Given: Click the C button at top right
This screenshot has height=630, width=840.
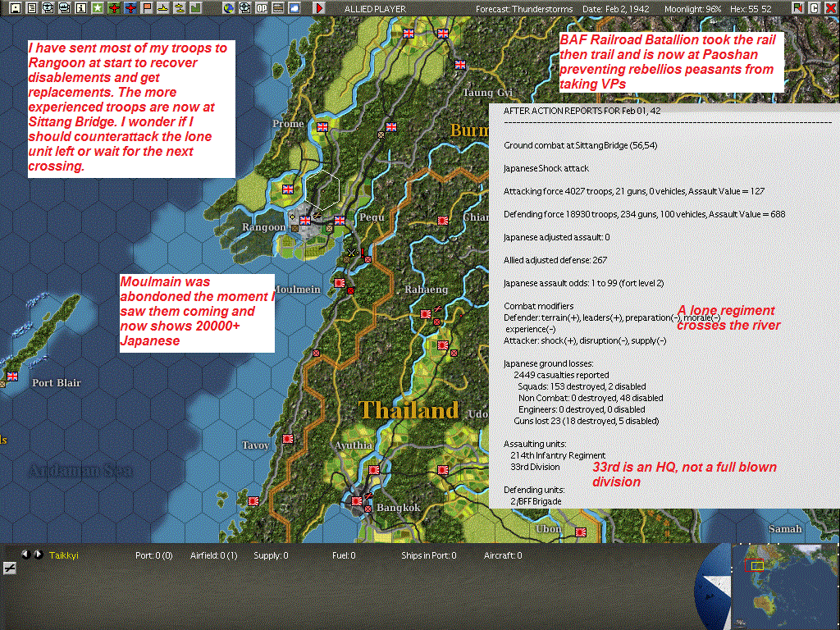Looking at the screenshot, I should tap(815, 7).
